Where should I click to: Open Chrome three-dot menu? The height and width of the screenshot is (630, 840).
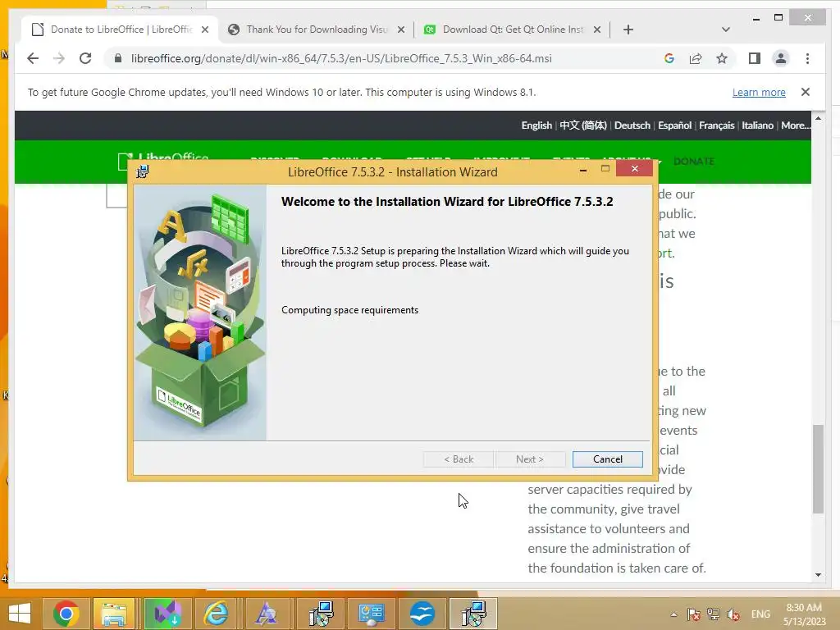click(807, 58)
